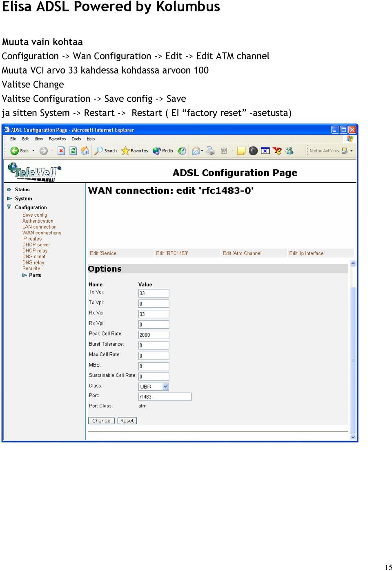392x571 pixels.
Task: Open the LAN connection link
Action: click(x=39, y=227)
